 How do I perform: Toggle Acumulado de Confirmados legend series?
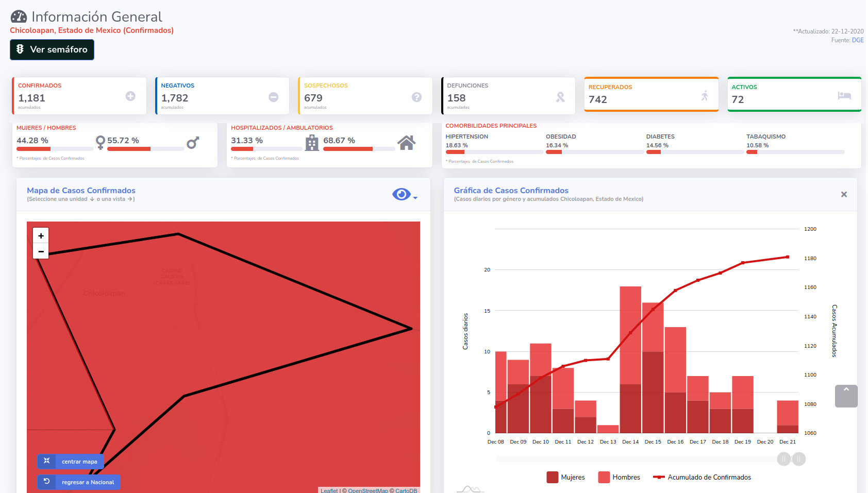click(702, 477)
